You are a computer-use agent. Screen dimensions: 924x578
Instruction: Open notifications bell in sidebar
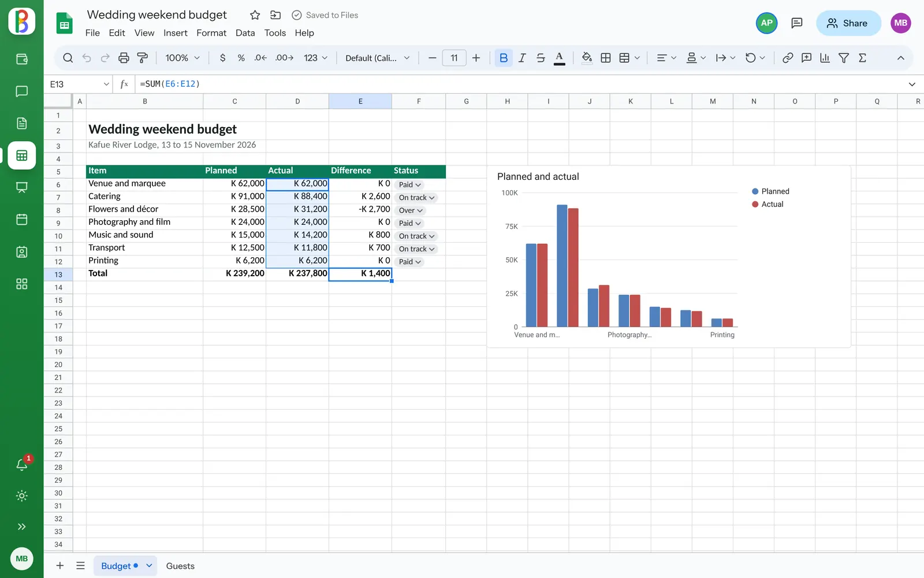pyautogui.click(x=22, y=464)
